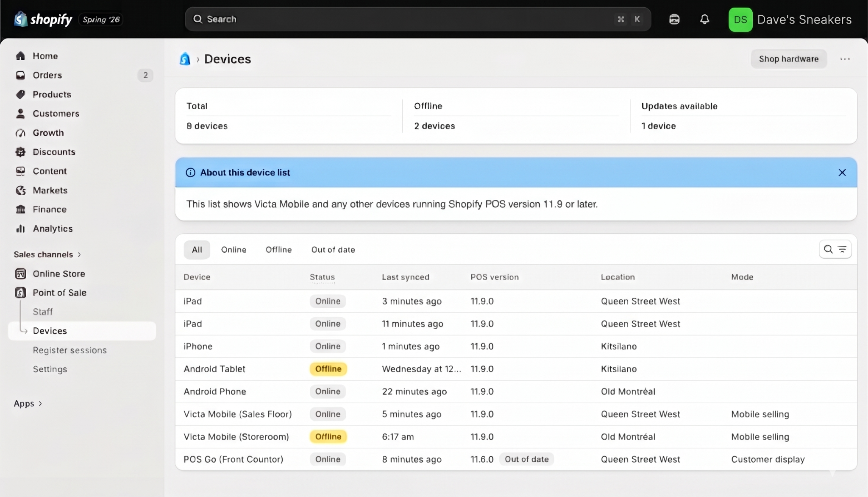Click 1 device updates available summary
868x497 pixels.
[658, 126]
